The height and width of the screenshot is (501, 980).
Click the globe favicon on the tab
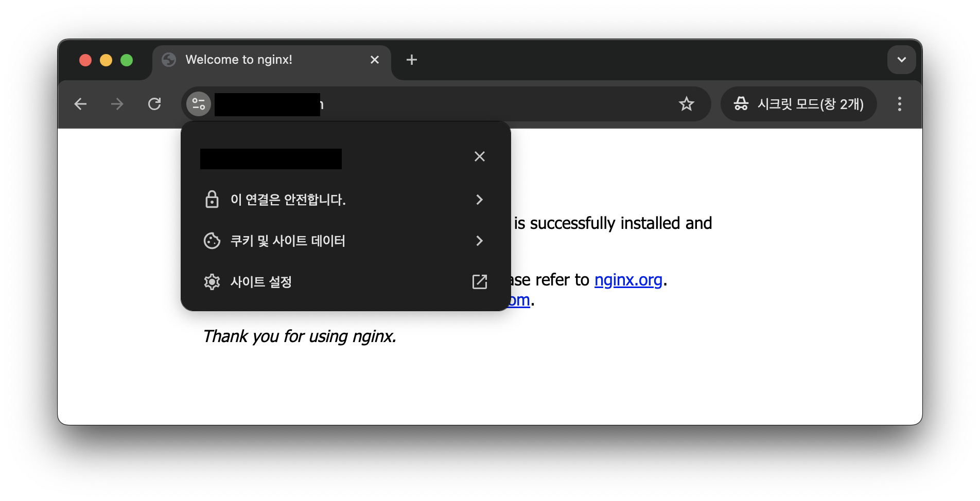[169, 60]
